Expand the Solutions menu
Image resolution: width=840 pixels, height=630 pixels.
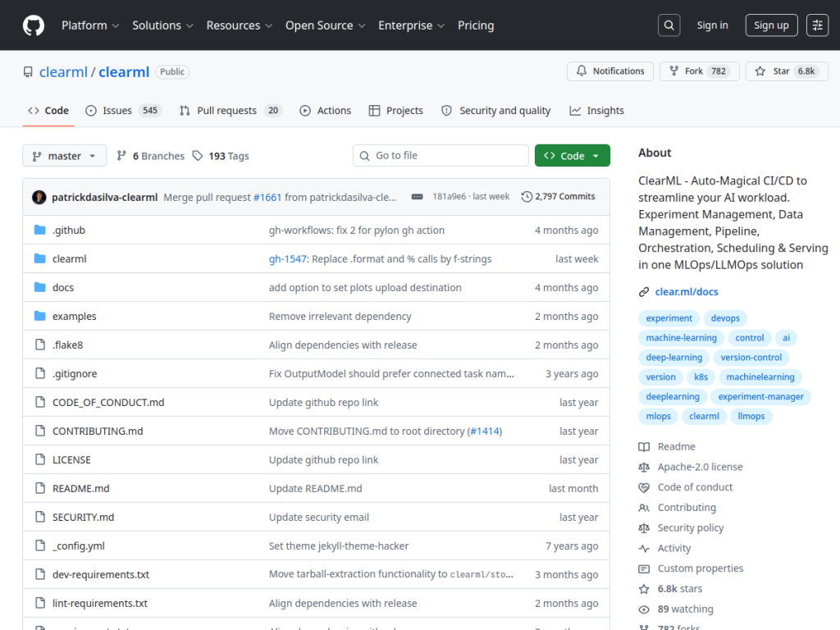click(162, 25)
